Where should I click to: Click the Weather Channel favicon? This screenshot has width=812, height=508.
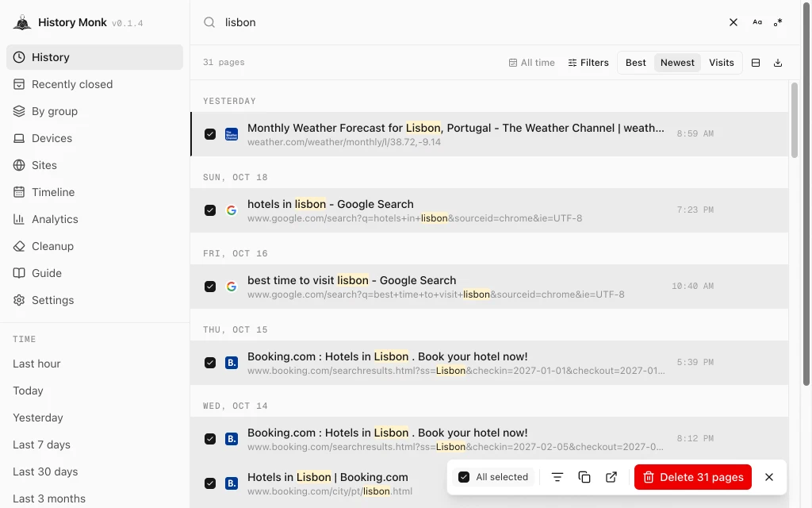(232, 134)
